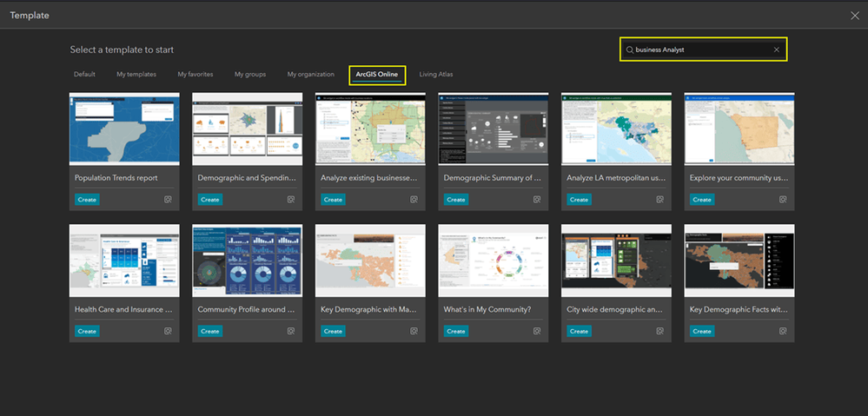The image size is (868, 416).
Task: Create from Community Profile around template
Action: coord(209,332)
